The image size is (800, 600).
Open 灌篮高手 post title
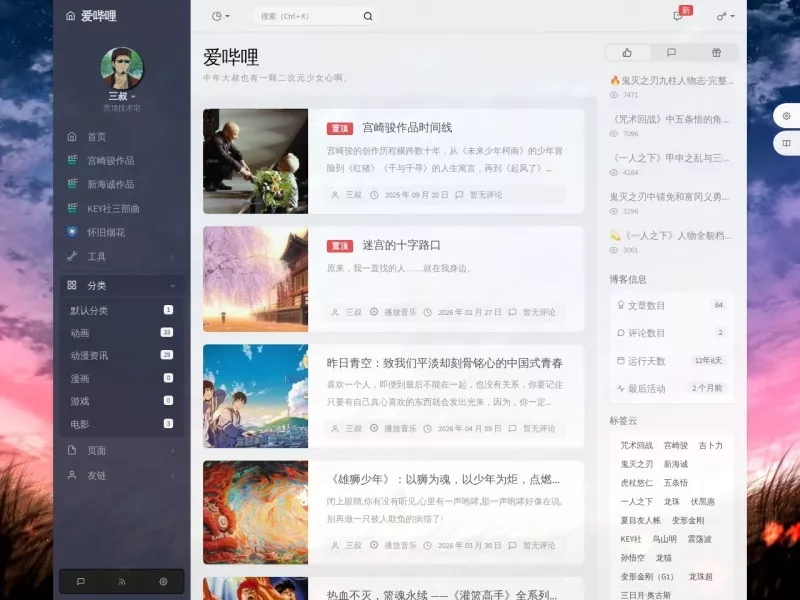(442, 595)
